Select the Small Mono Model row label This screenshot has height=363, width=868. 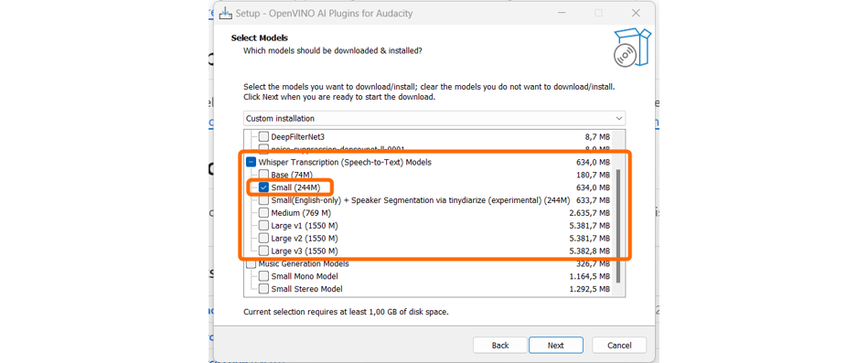pyautogui.click(x=305, y=276)
